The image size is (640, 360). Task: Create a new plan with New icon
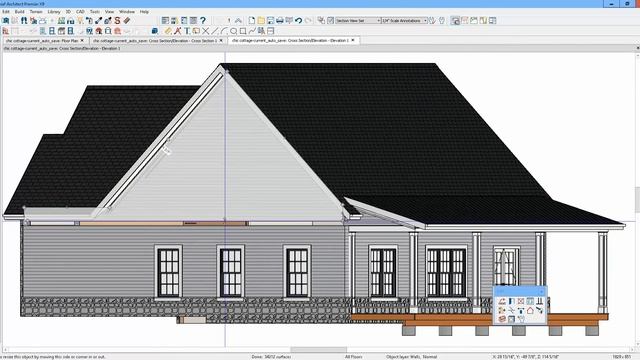[252, 20]
